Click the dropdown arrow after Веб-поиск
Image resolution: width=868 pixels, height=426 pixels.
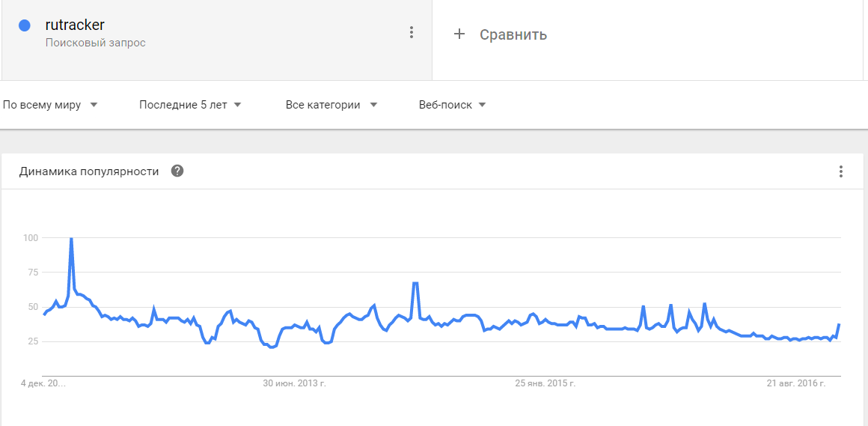tap(482, 106)
